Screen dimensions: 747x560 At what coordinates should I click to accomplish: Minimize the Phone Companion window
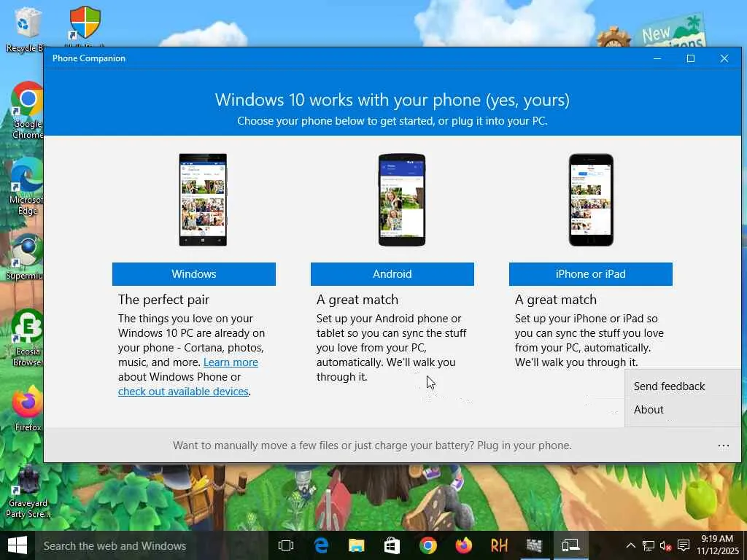coord(657,58)
